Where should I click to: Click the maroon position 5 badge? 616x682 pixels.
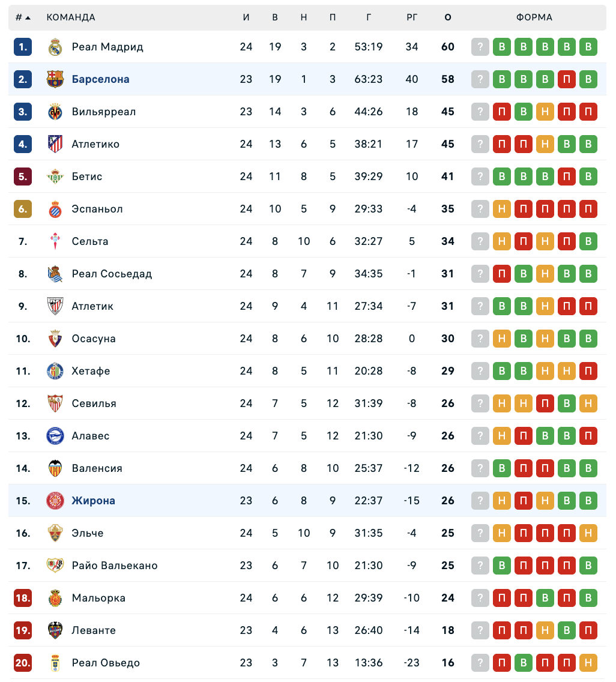click(x=23, y=177)
